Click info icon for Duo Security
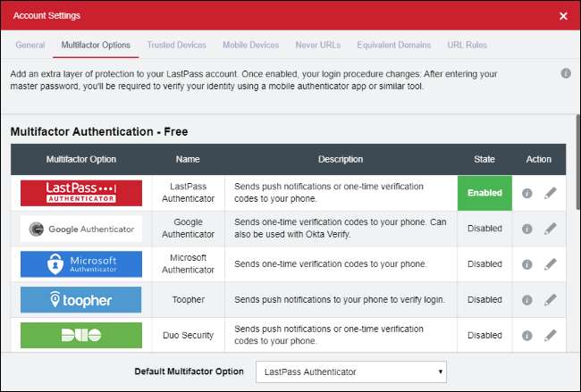 point(527,336)
